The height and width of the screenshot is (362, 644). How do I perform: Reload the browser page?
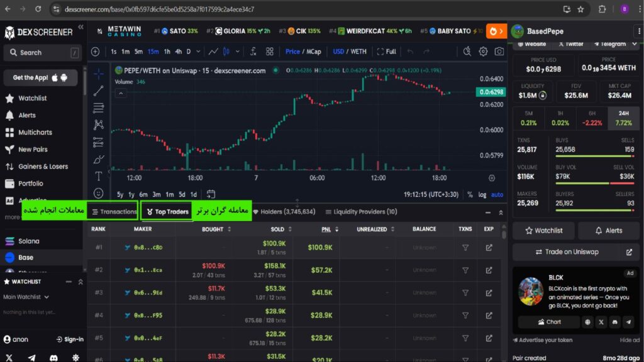pyautogui.click(x=38, y=9)
